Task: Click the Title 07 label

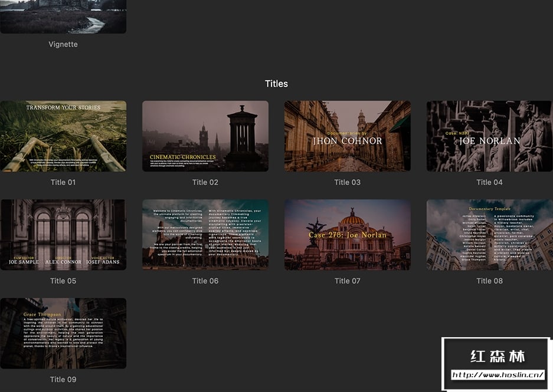Action: [348, 281]
